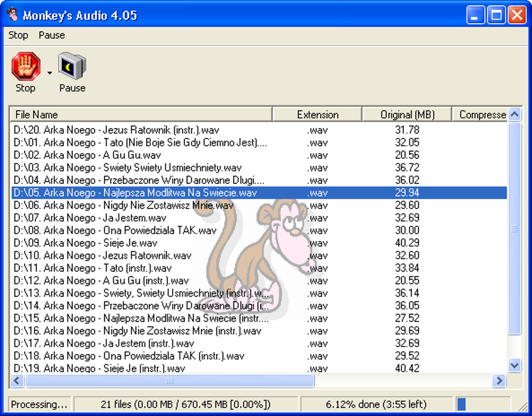Select '06. Arka Noego - Nigdy Nie Zostawisz Mnie.wav'
Screen dimensions: 532x416
259,205
